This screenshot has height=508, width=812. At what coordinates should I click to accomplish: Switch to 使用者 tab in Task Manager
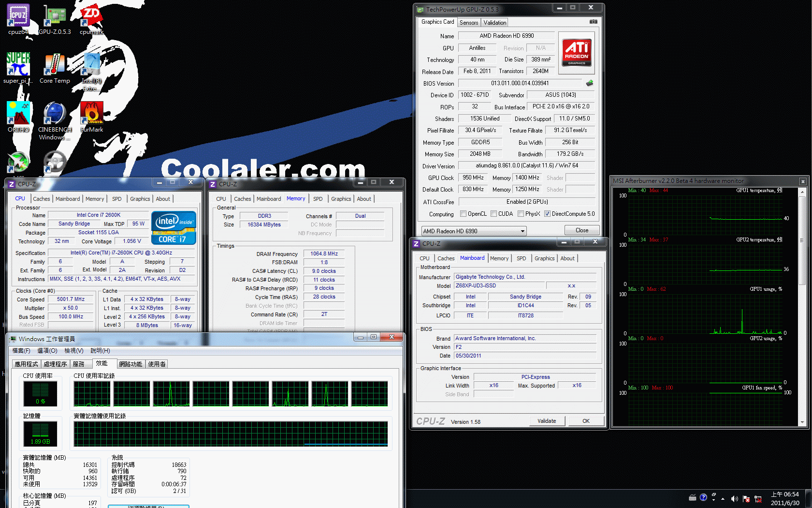coord(157,364)
